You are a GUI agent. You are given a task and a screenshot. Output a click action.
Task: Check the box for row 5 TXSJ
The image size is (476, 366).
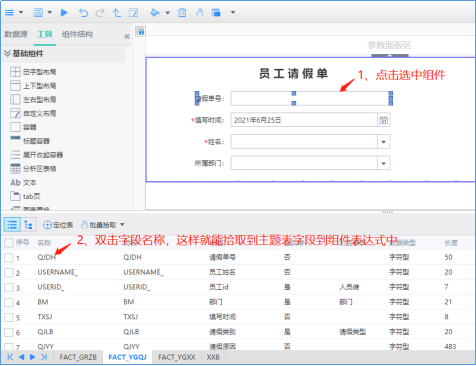[x=9, y=317]
